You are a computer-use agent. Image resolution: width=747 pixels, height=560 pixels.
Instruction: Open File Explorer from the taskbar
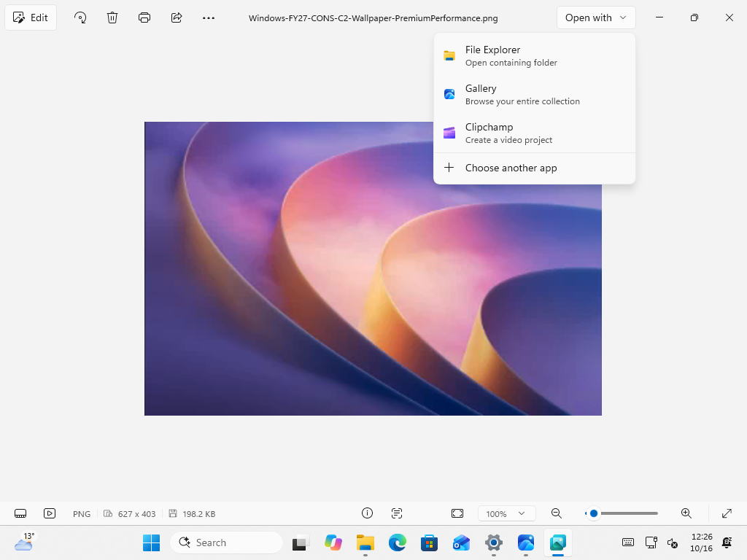[365, 542]
